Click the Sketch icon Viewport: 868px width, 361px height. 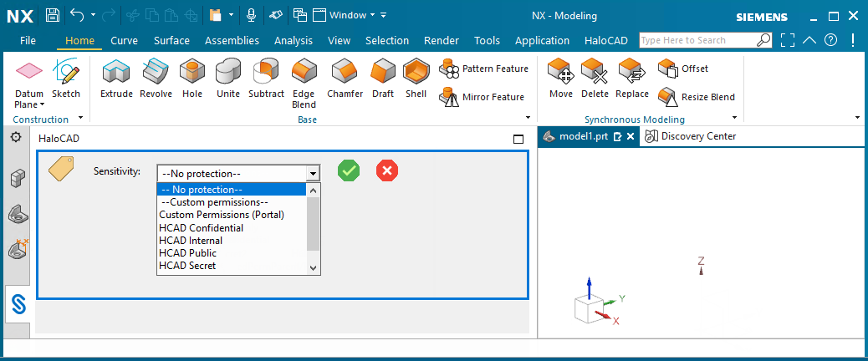click(66, 80)
